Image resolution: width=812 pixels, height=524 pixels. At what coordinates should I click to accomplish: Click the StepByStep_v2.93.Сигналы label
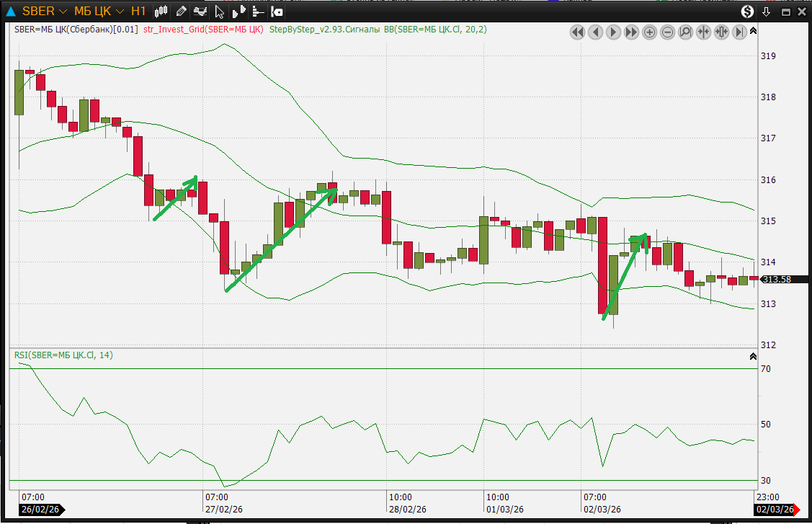coord(325,30)
